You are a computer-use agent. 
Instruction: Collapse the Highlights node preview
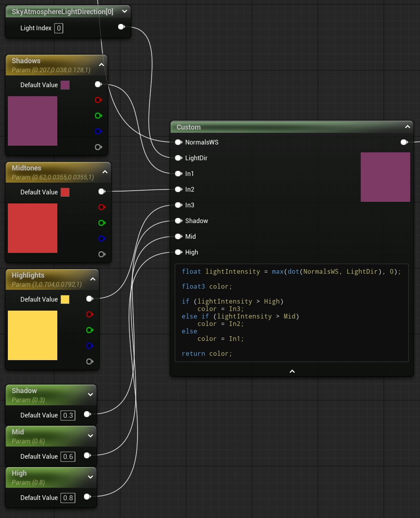click(x=93, y=279)
